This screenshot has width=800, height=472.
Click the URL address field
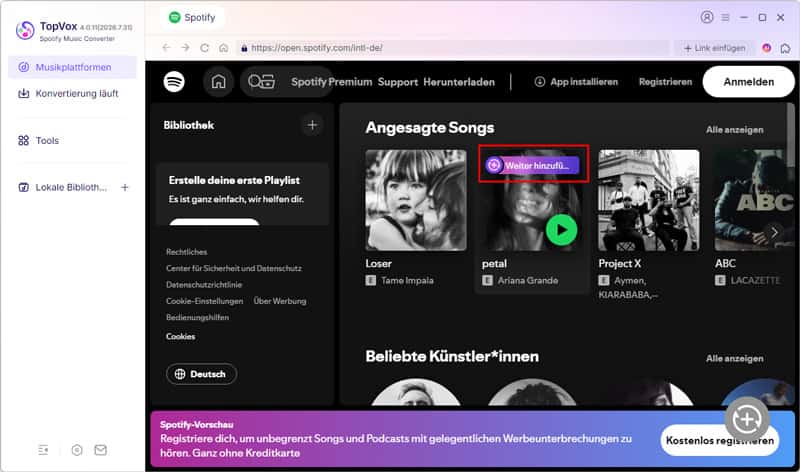point(453,47)
